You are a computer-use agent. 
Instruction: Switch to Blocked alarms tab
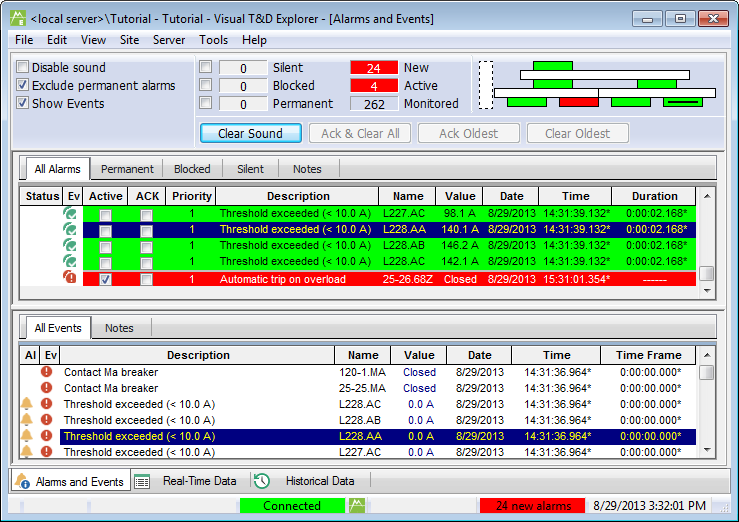click(x=192, y=169)
